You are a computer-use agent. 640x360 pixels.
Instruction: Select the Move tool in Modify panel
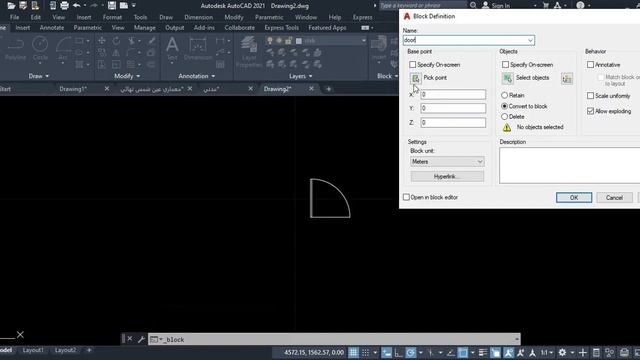tap(102, 40)
